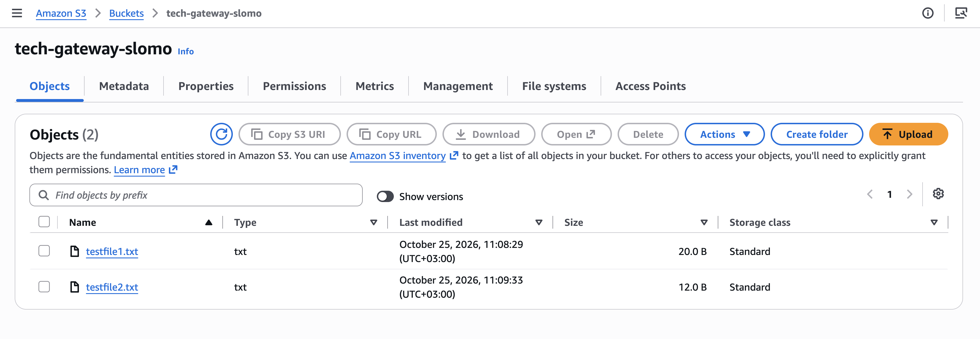
Task: Click Create folder button
Action: [x=817, y=134]
